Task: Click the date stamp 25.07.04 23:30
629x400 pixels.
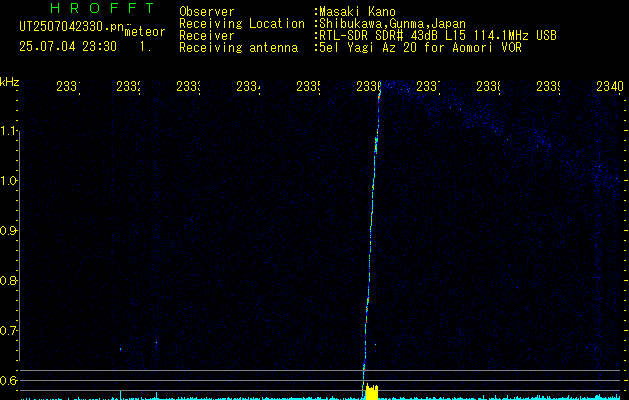Action: click(x=68, y=47)
